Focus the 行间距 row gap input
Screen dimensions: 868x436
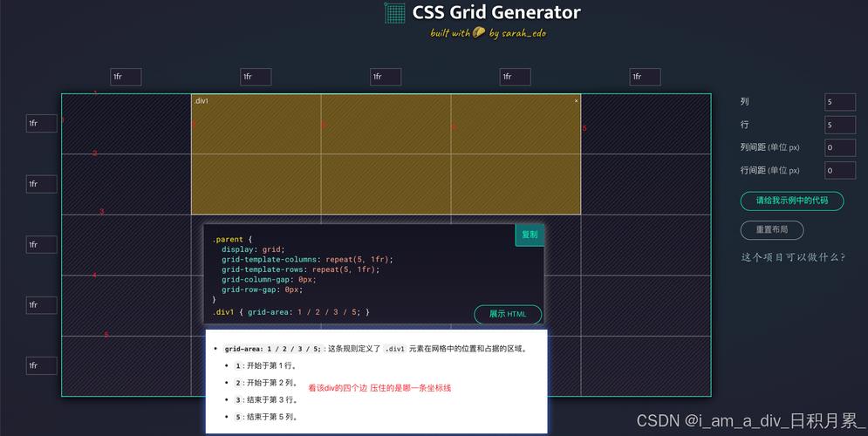[x=840, y=170]
